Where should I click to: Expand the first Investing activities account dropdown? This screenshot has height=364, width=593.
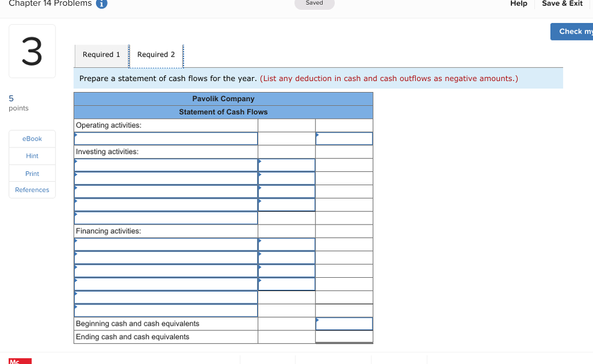tap(166, 164)
